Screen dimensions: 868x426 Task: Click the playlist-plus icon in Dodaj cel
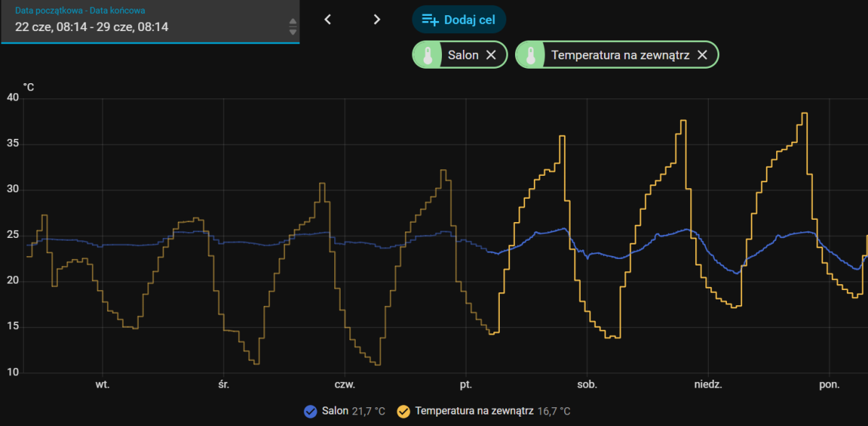click(x=430, y=20)
